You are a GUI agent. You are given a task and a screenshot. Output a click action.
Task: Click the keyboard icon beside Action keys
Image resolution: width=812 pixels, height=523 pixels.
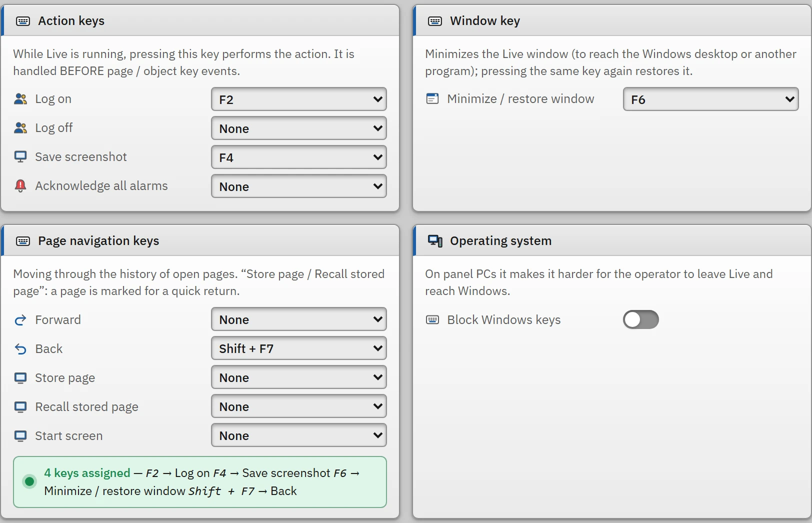pyautogui.click(x=23, y=21)
